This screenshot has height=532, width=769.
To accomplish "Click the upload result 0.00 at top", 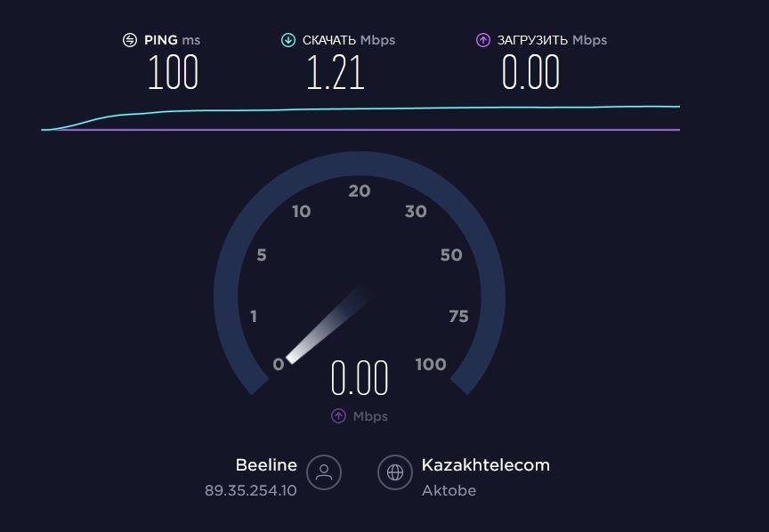I will coord(530,72).
